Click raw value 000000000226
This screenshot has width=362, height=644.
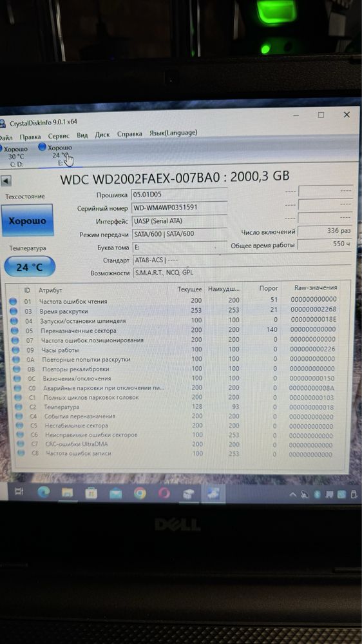click(x=313, y=349)
